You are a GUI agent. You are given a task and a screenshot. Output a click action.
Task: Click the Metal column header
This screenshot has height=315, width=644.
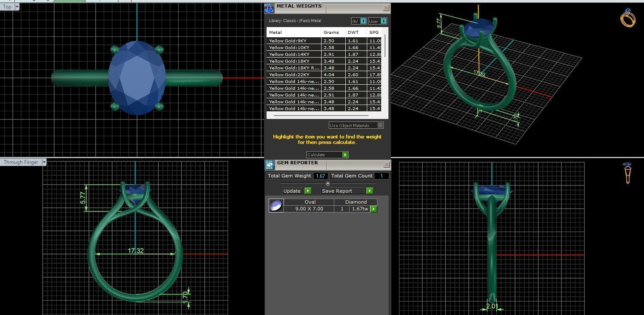(x=294, y=32)
